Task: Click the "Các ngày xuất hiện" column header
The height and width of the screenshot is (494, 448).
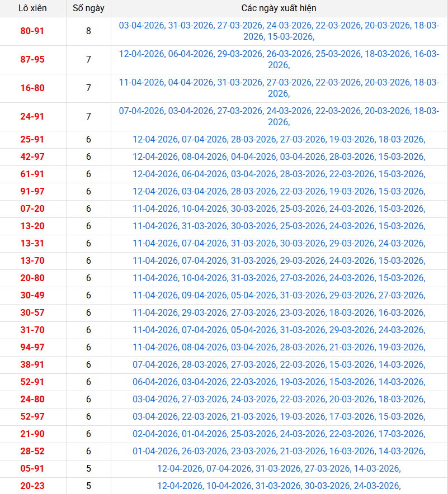Action: point(279,8)
